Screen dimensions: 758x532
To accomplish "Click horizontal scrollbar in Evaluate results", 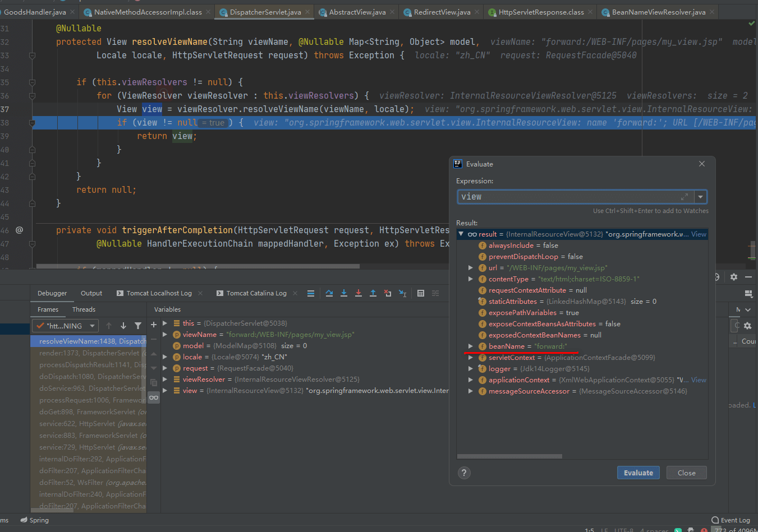I will point(509,456).
